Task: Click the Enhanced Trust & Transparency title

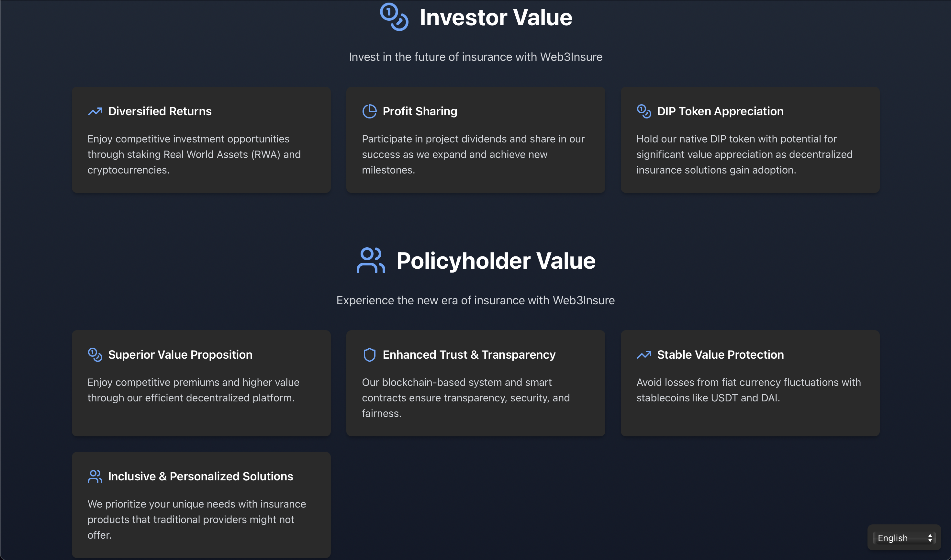Action: (469, 355)
